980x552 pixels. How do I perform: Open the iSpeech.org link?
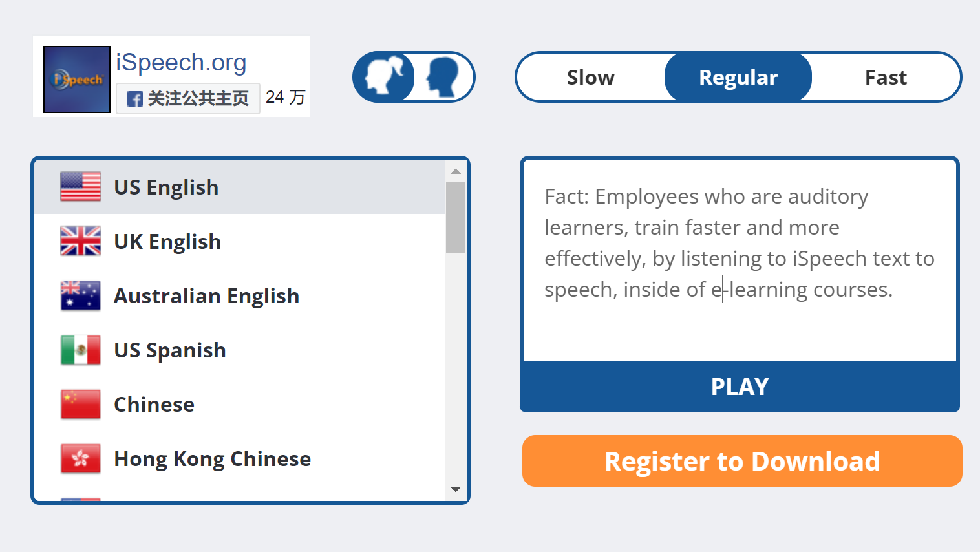tap(181, 63)
